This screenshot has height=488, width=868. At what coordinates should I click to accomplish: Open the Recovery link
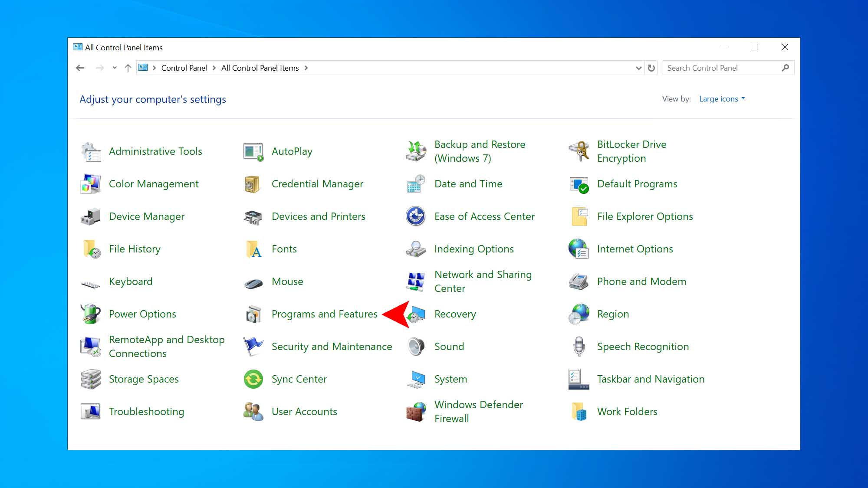[455, 314]
